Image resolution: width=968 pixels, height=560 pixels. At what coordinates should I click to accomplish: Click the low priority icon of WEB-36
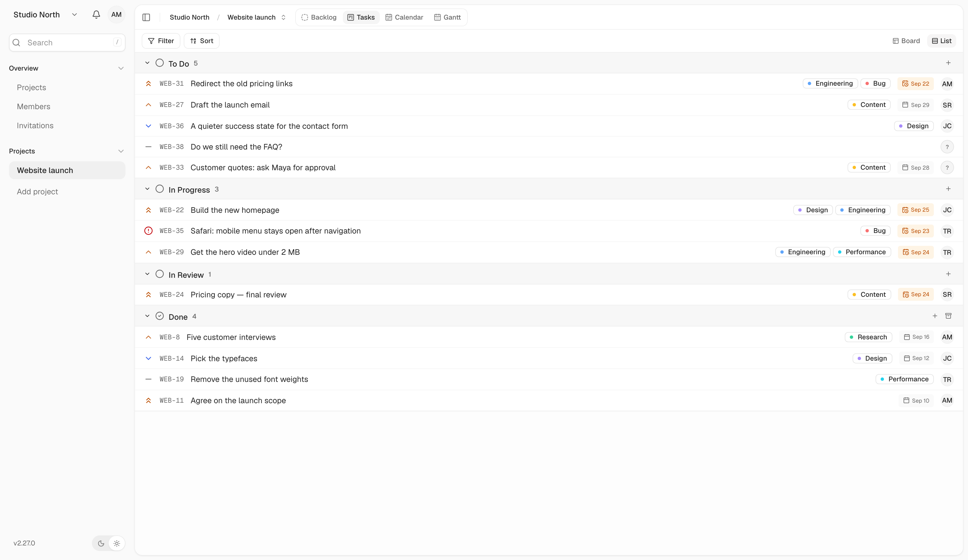pyautogui.click(x=148, y=126)
